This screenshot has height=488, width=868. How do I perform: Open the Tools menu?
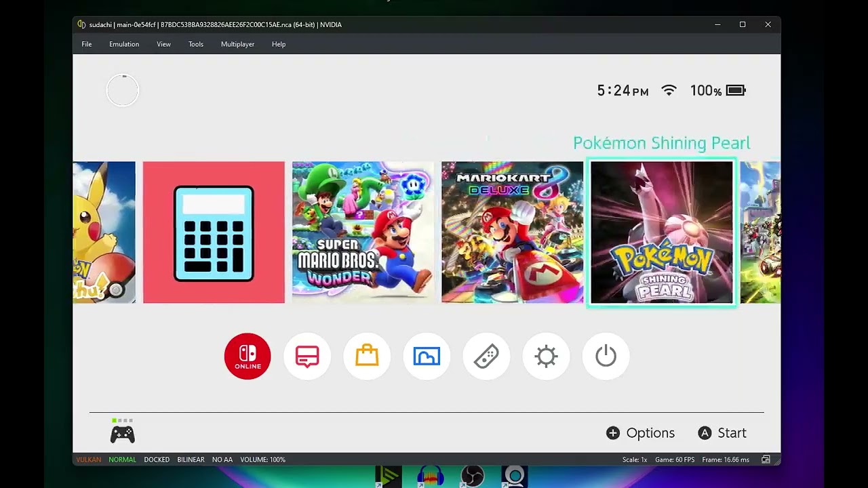coord(196,44)
